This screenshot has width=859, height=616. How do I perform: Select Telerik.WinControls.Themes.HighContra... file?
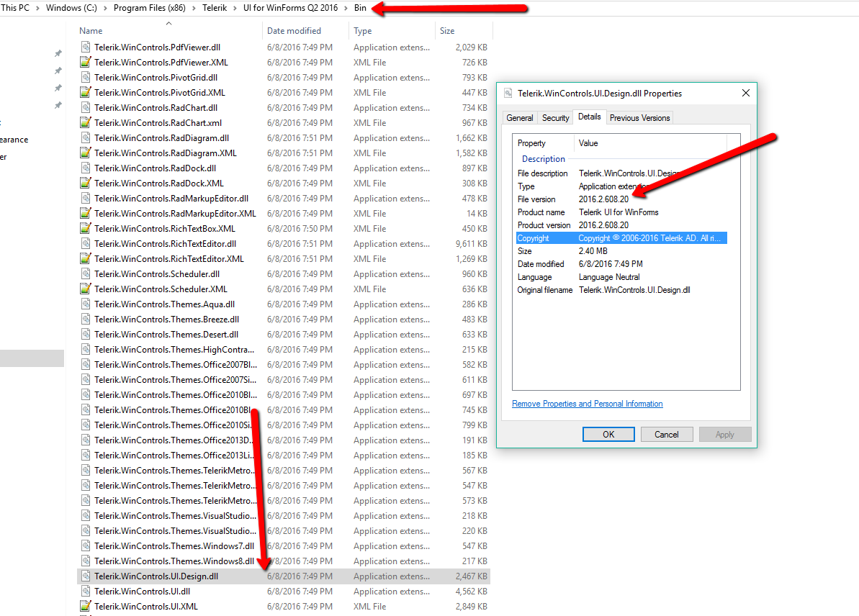[174, 349]
